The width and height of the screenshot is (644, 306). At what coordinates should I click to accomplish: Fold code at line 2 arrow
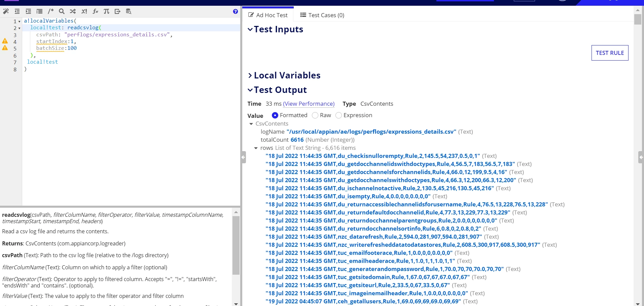[19, 28]
